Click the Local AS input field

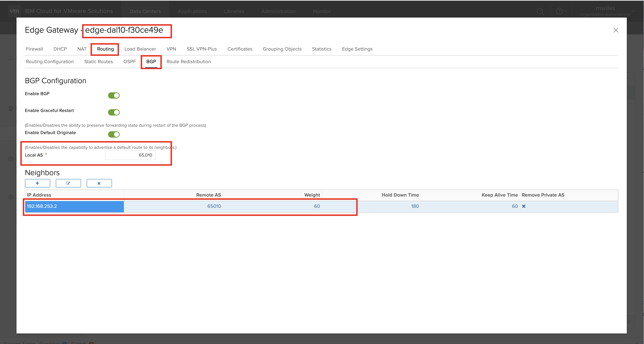click(130, 155)
